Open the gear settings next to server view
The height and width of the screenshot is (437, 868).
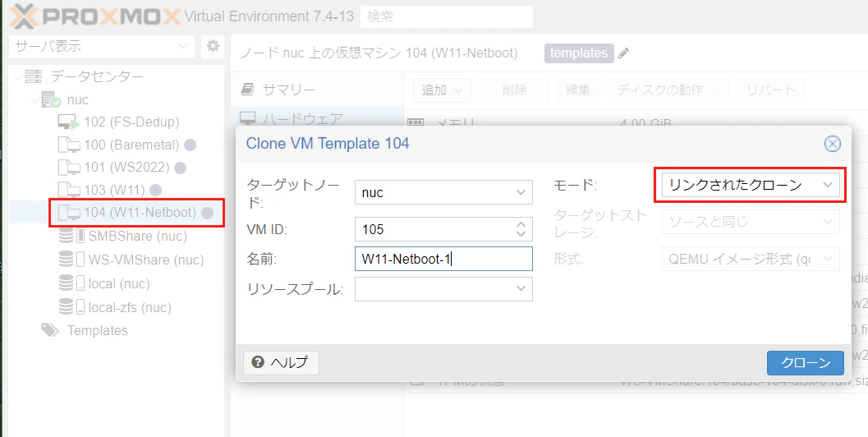click(x=214, y=46)
